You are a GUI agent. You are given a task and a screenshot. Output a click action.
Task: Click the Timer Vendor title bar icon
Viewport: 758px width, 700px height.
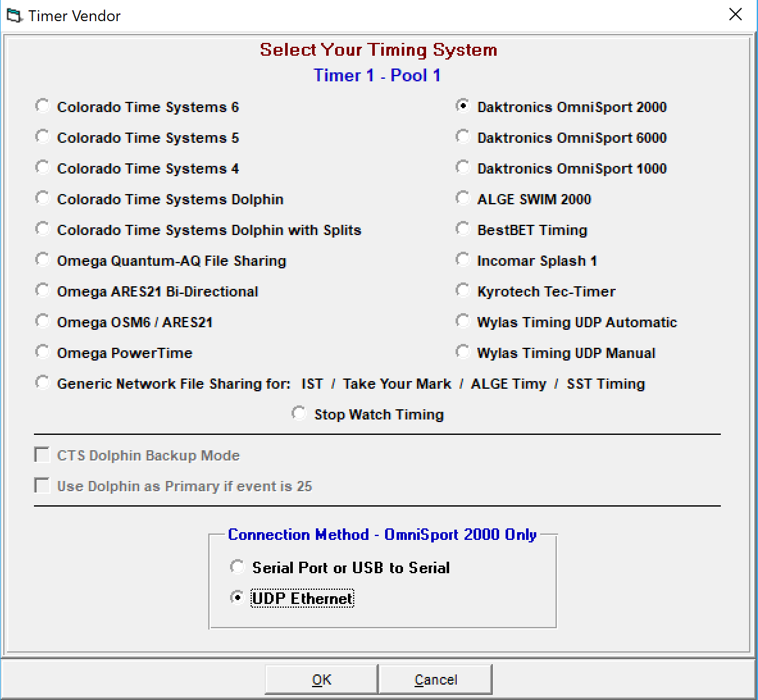(14, 14)
